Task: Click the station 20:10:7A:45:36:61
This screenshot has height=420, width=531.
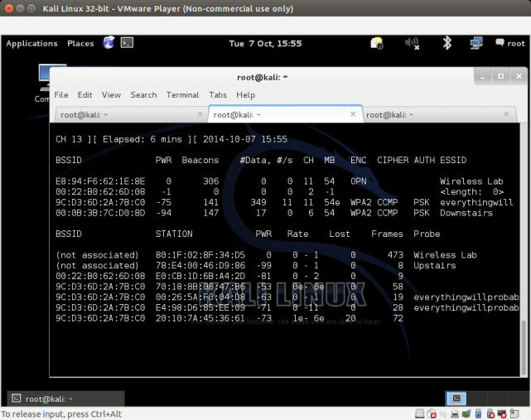Action: (200, 318)
